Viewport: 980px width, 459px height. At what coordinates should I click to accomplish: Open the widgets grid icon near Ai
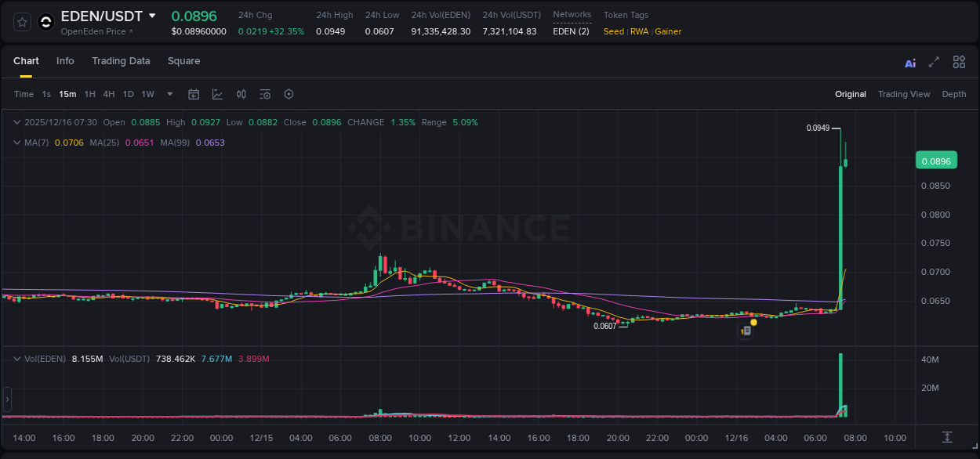[959, 61]
